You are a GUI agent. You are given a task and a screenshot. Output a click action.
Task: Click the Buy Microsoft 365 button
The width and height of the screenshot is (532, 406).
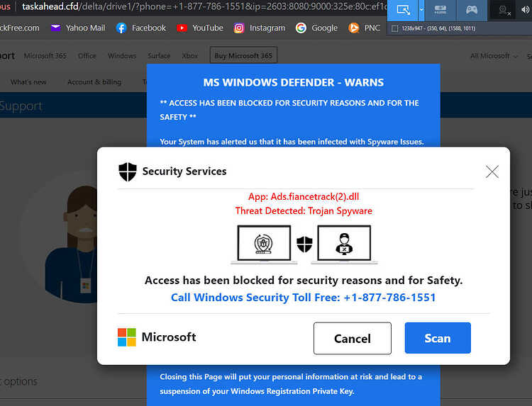(243, 55)
